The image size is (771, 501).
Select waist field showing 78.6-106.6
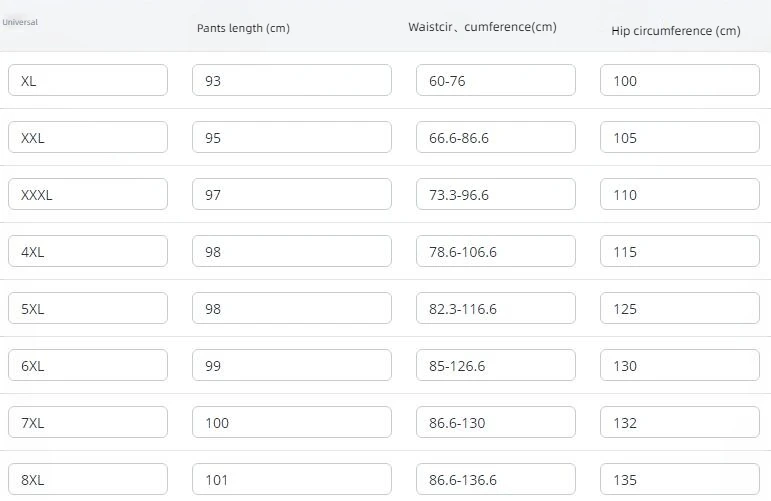(x=495, y=252)
